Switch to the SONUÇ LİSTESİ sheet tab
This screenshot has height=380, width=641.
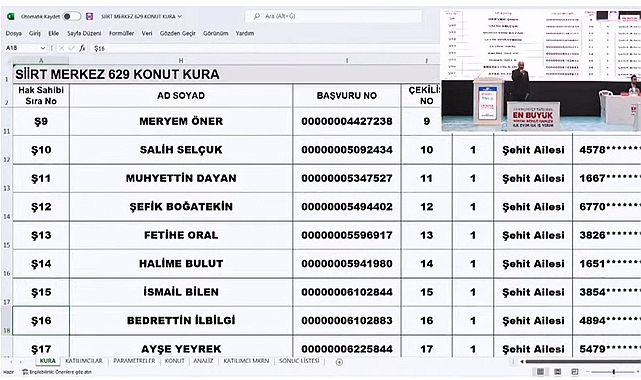(x=299, y=361)
